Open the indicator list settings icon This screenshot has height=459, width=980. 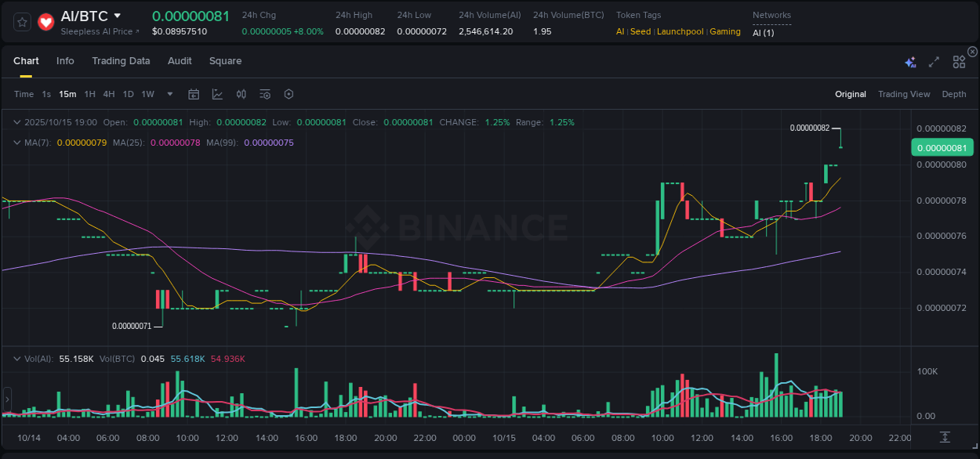pos(265,94)
